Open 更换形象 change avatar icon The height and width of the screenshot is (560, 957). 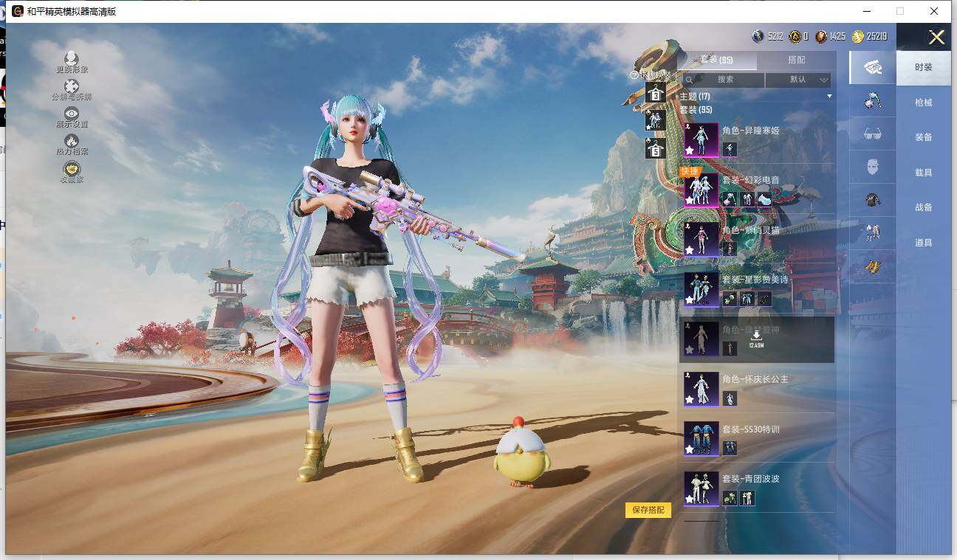72,59
